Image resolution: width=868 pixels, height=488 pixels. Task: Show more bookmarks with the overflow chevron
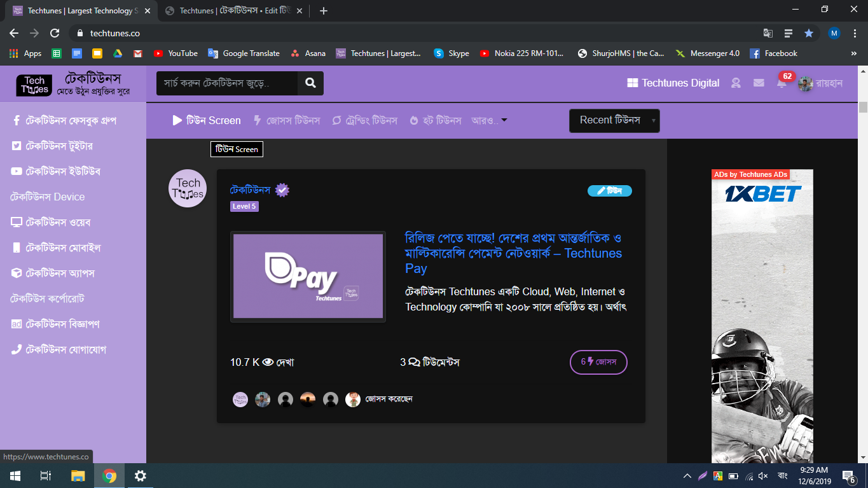[853, 53]
